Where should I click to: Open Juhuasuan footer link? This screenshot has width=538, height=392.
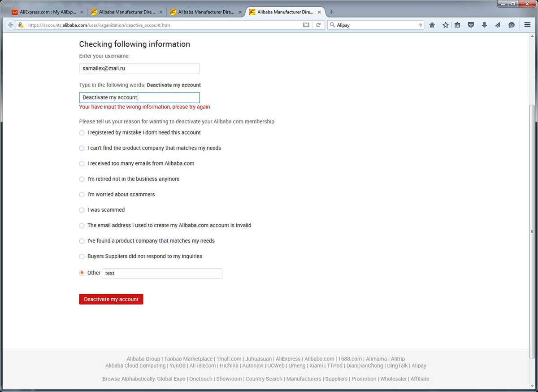[258, 359]
